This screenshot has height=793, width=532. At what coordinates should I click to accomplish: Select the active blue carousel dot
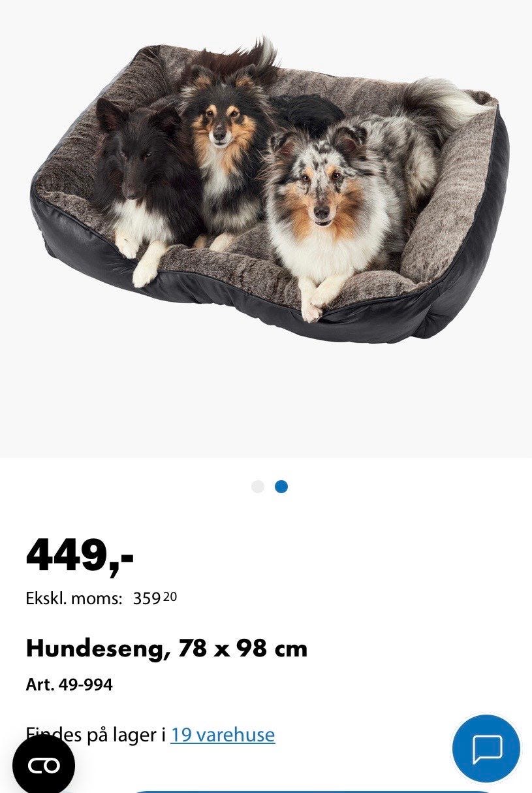point(281,487)
